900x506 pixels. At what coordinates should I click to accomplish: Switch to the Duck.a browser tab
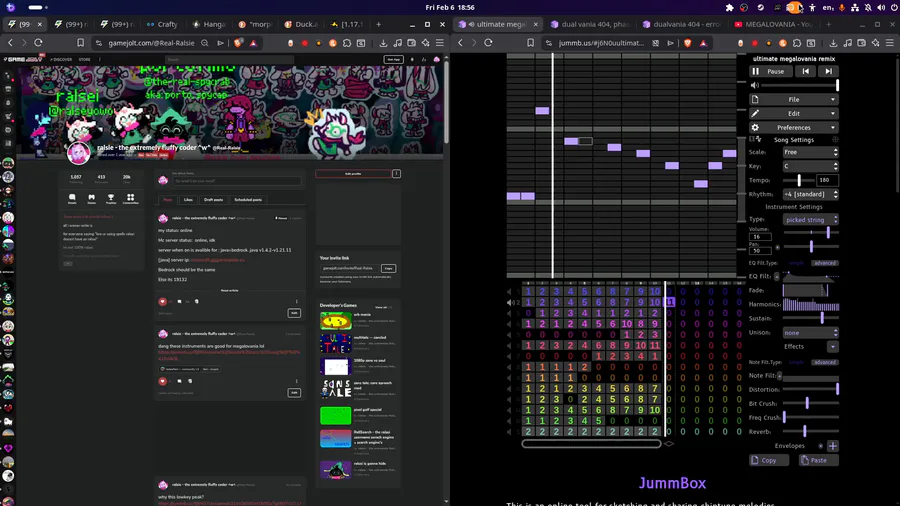[x=301, y=25]
